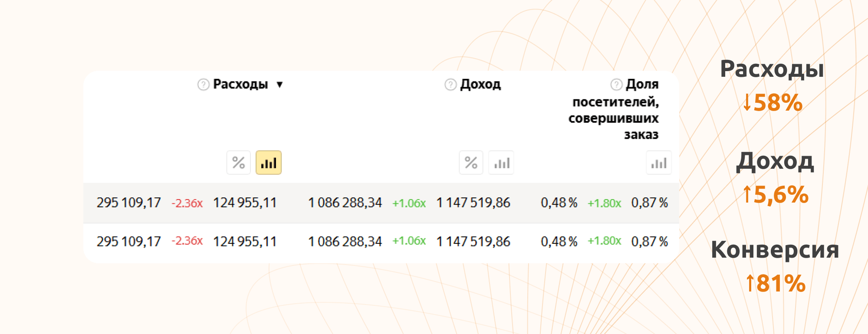The height and width of the screenshot is (334, 868).
Task: Click the green +1.06x change in first row
Action: point(409,203)
